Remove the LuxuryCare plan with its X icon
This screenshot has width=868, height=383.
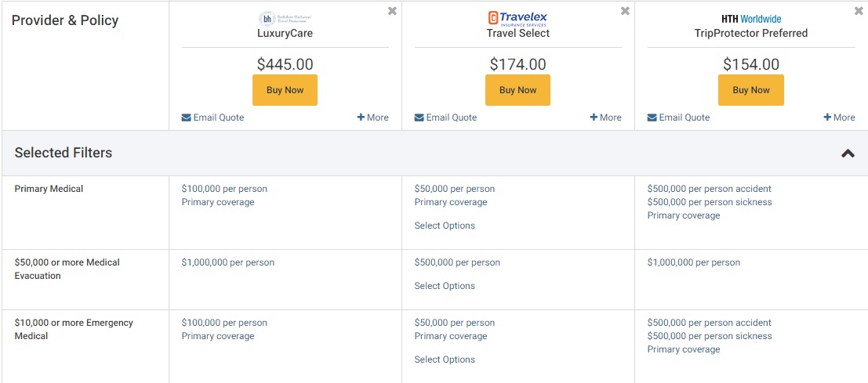click(392, 11)
